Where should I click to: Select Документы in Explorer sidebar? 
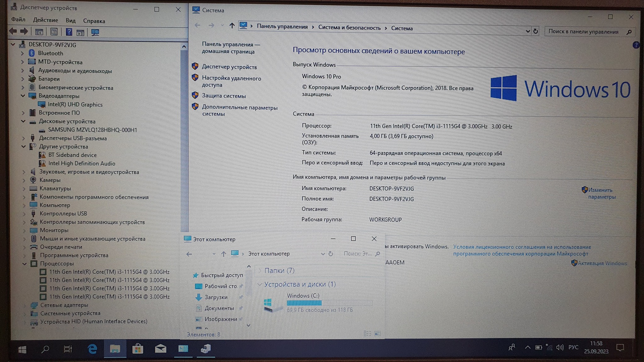[x=219, y=308]
